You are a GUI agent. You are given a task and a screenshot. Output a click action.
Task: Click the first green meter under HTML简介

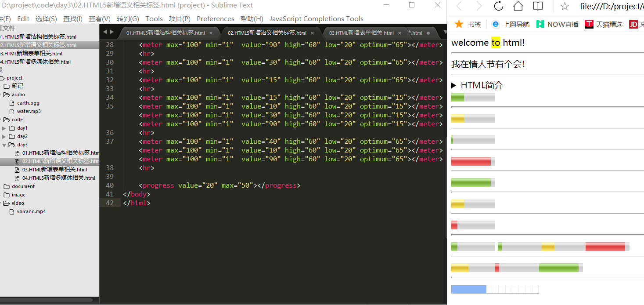coord(473,97)
